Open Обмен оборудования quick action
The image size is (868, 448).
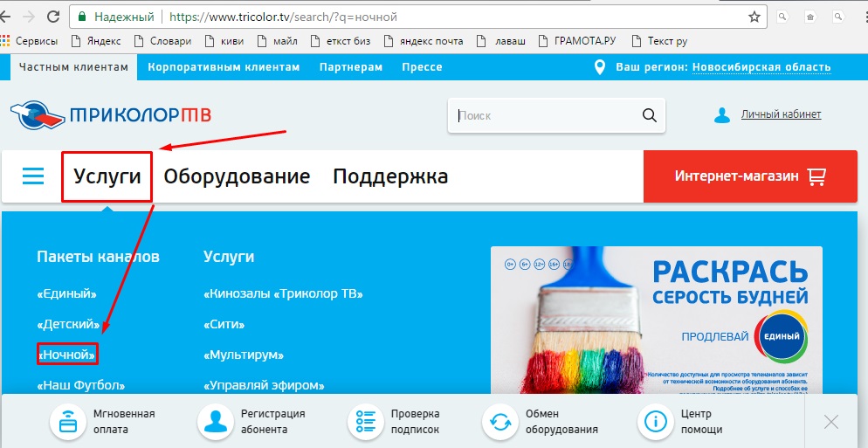point(500,422)
